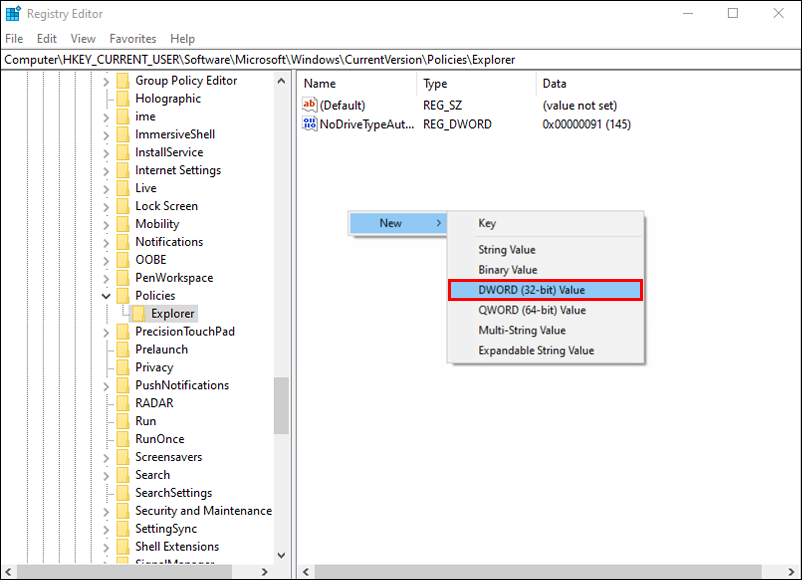802x580 pixels.
Task: Click the tree pane vertical scrollbar thumb
Action: [x=281, y=406]
